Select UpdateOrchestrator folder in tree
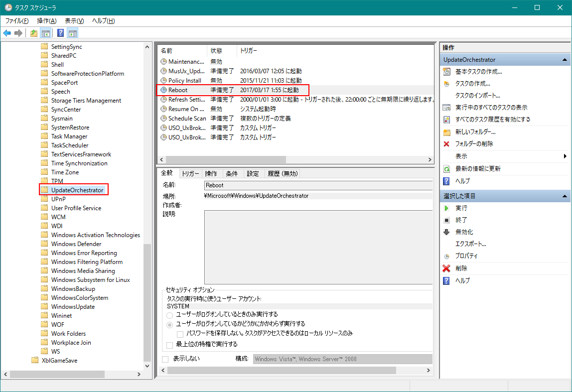 coord(77,190)
